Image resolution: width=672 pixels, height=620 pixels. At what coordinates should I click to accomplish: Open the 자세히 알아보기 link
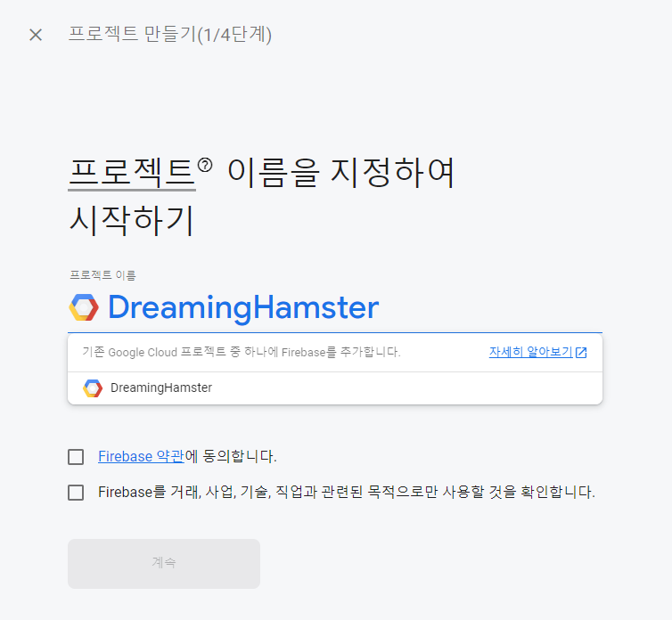(x=531, y=352)
